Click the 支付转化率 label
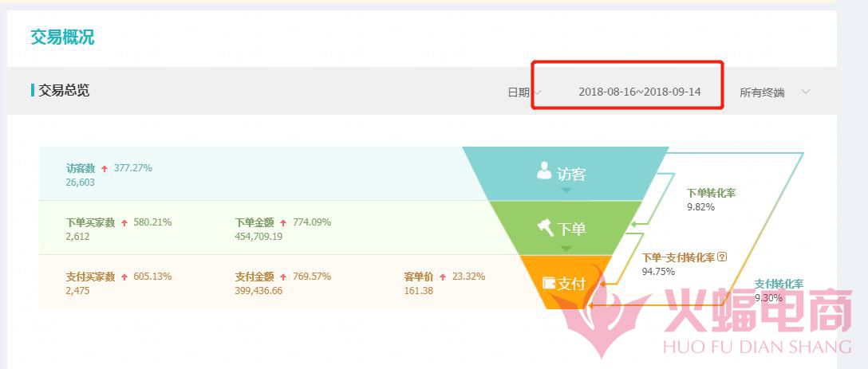This screenshot has width=868, height=369. point(779,284)
